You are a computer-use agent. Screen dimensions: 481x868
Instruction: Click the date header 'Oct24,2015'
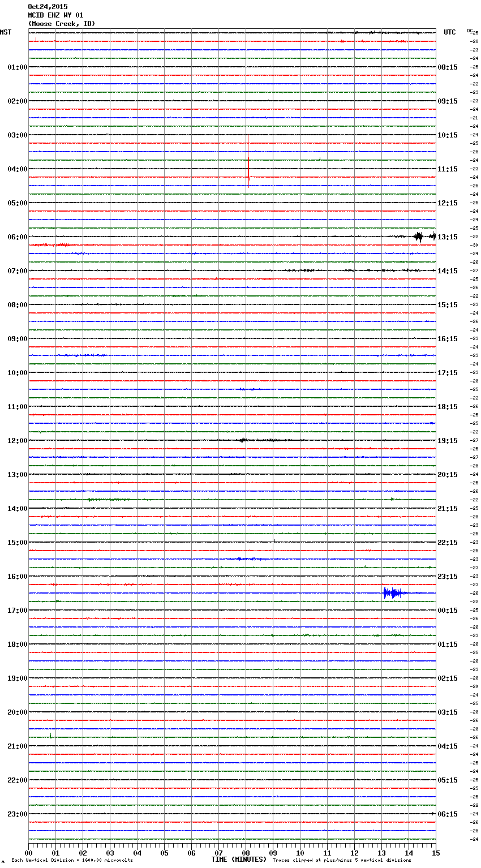48,7
